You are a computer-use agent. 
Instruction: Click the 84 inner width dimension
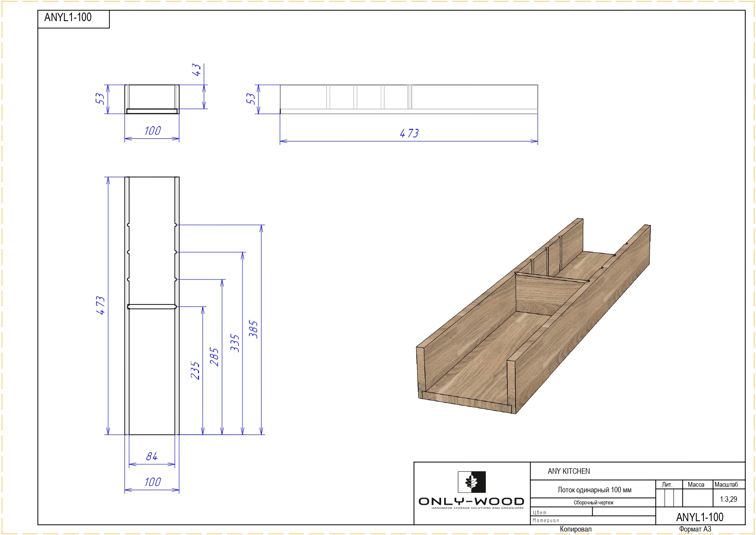[x=152, y=457]
